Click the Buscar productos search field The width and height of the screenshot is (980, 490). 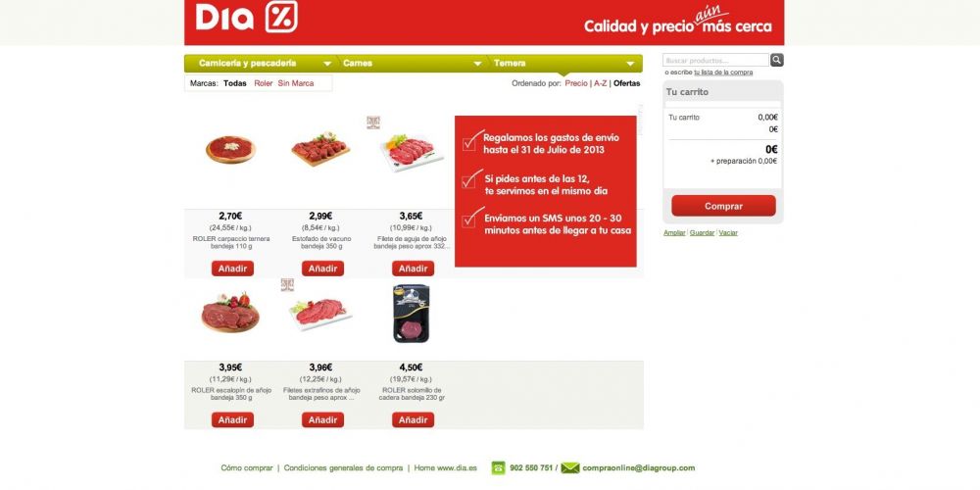[715, 60]
